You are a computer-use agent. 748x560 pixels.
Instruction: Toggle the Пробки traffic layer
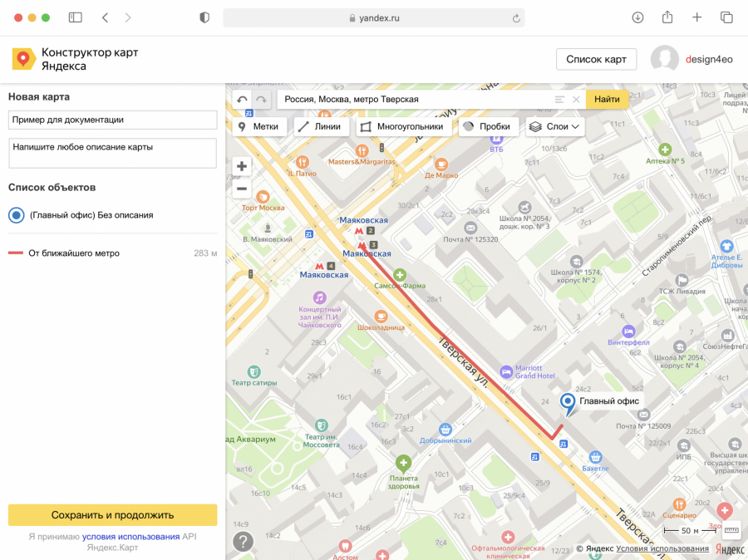coord(489,126)
